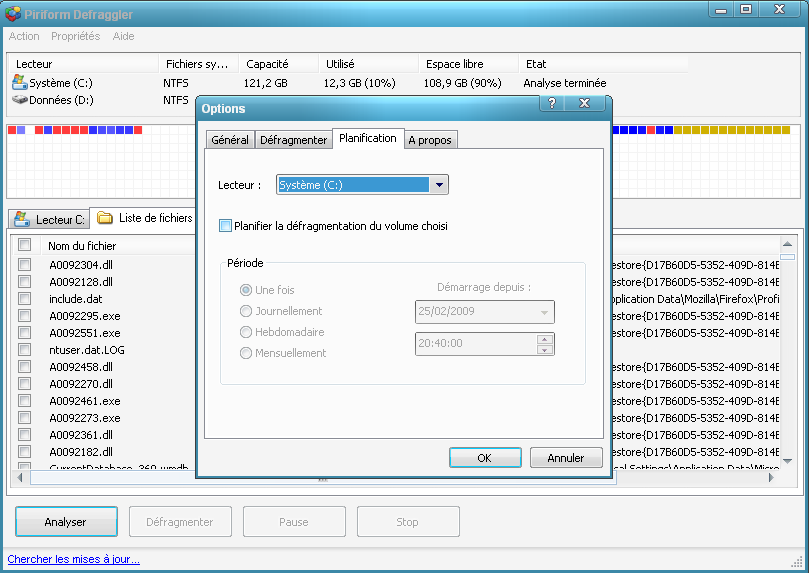Open the Liste de fichiers tab
This screenshot has width=809, height=573.
[145, 218]
